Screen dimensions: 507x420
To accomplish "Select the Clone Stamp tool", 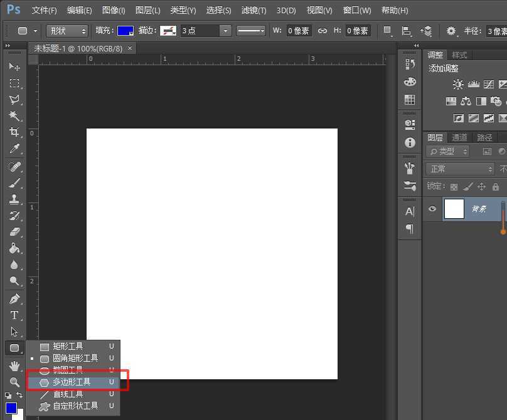I will tap(14, 199).
